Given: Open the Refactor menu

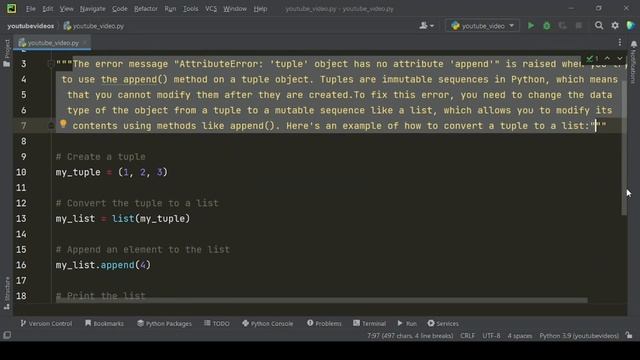Looking at the screenshot, I should (146, 9).
